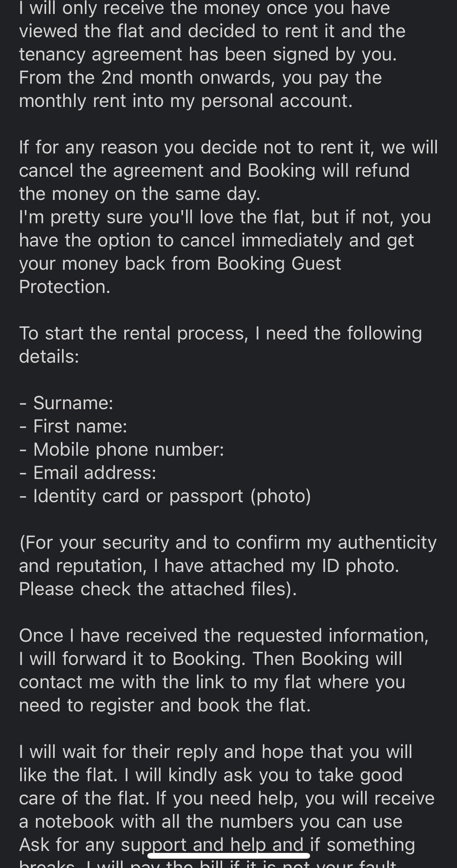Tap "monthly rent into my personal account" line
The image size is (457, 868).
pyautogui.click(x=186, y=101)
